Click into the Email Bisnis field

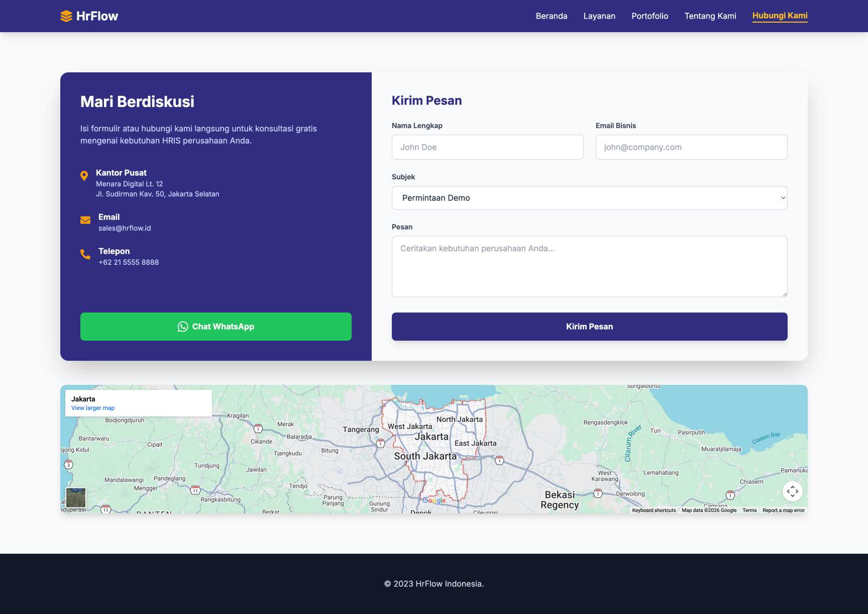coord(691,147)
